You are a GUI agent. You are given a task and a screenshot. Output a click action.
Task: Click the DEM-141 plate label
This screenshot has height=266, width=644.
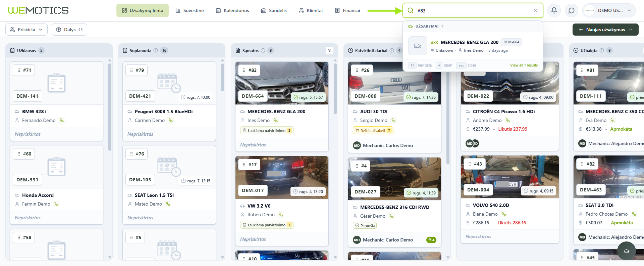coord(28,96)
